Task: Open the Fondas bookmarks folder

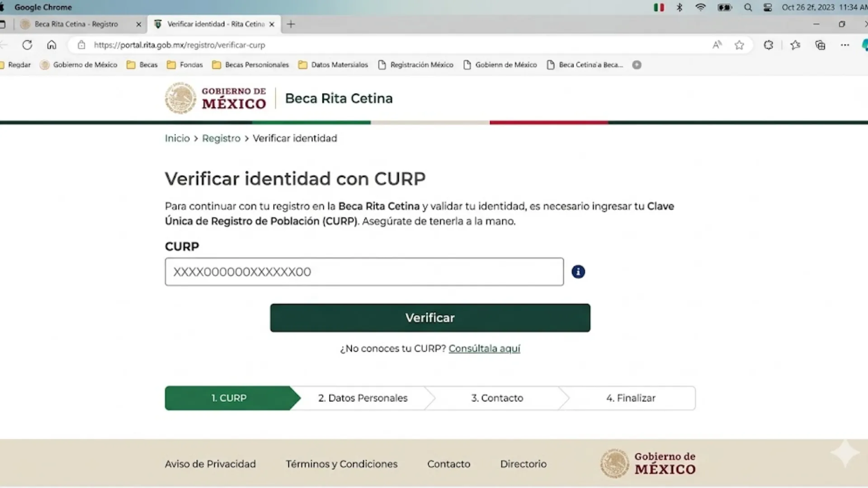Action: [x=185, y=65]
